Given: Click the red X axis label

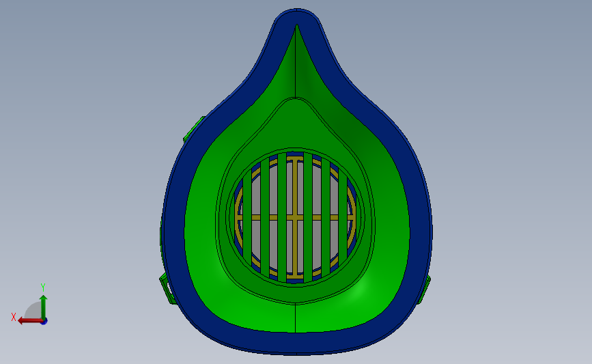Looking at the screenshot, I should pos(14,317).
